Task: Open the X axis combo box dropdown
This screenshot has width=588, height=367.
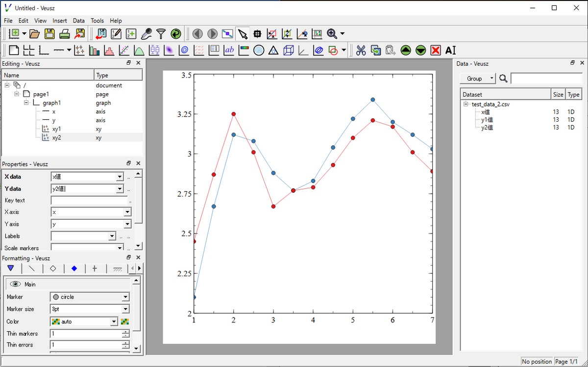Action: (x=127, y=212)
